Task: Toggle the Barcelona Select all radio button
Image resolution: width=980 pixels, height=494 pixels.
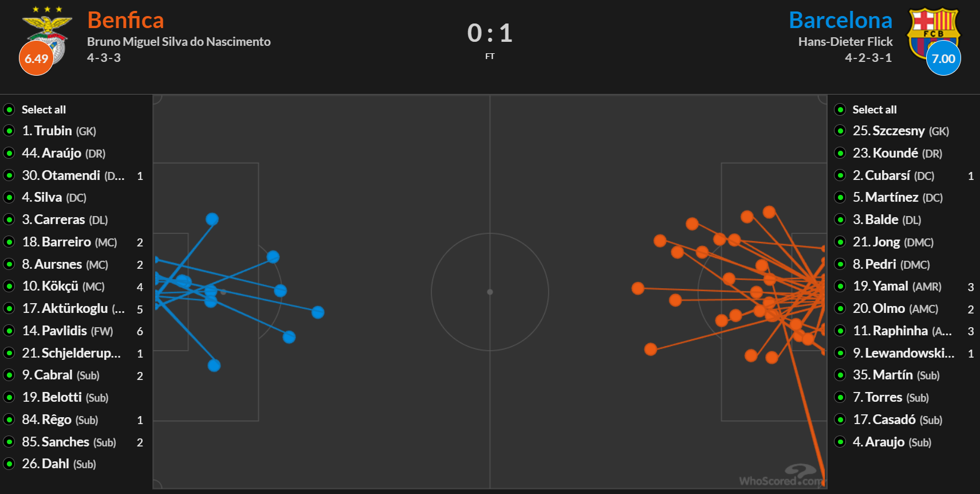Action: 840,109
